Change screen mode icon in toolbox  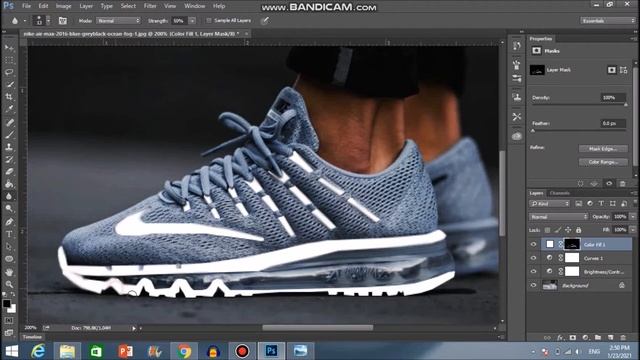point(9,332)
